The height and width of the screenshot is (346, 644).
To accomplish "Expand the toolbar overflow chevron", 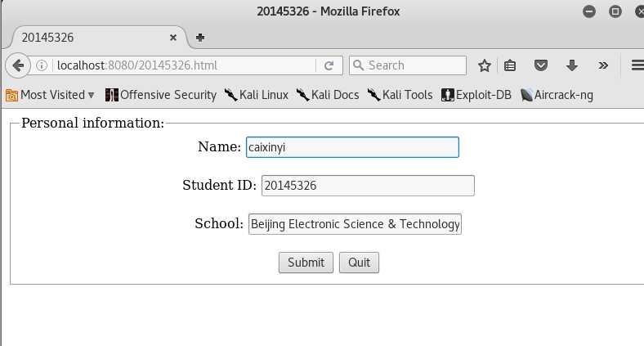I will click(x=603, y=65).
